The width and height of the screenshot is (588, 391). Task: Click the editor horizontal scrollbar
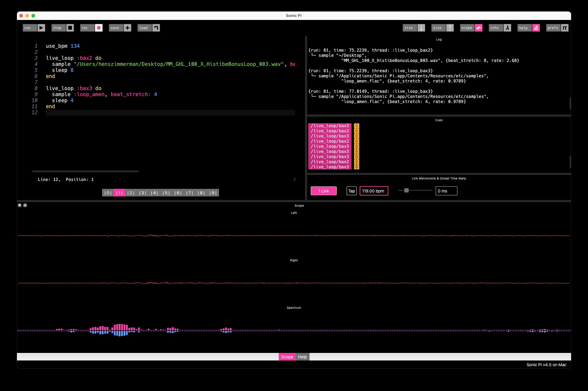tap(85, 171)
